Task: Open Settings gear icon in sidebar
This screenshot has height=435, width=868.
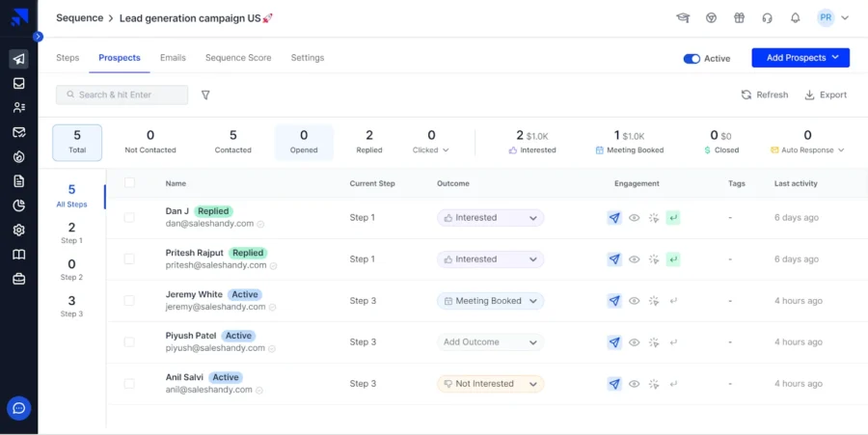Action: [19, 230]
